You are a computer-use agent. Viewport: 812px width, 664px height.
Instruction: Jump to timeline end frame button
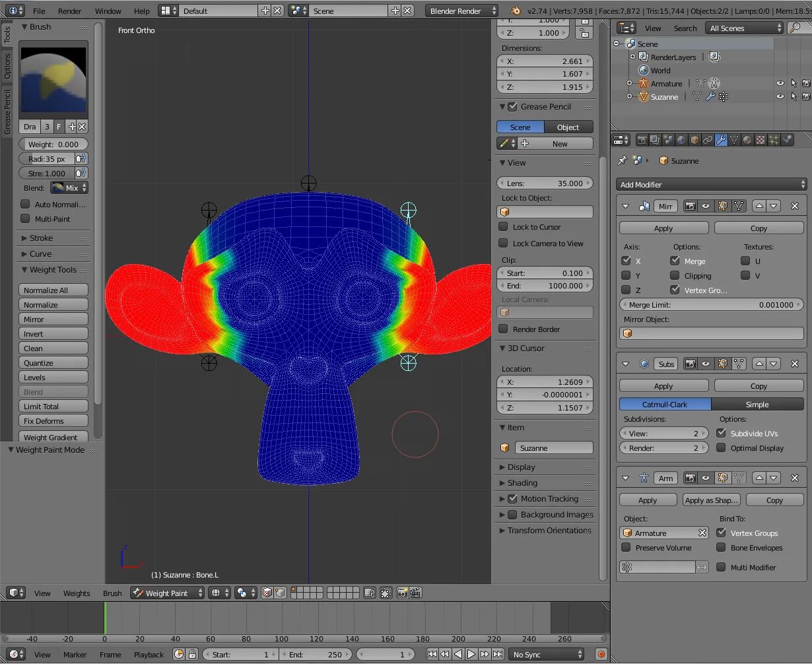pyautogui.click(x=498, y=654)
